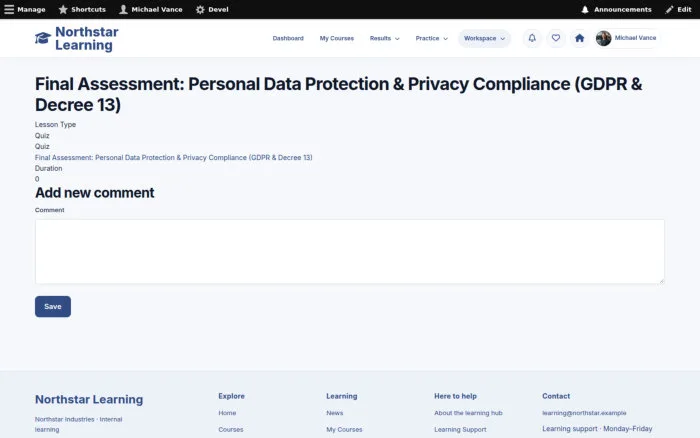The height and width of the screenshot is (438, 700).
Task: Open footer News link
Action: point(335,413)
